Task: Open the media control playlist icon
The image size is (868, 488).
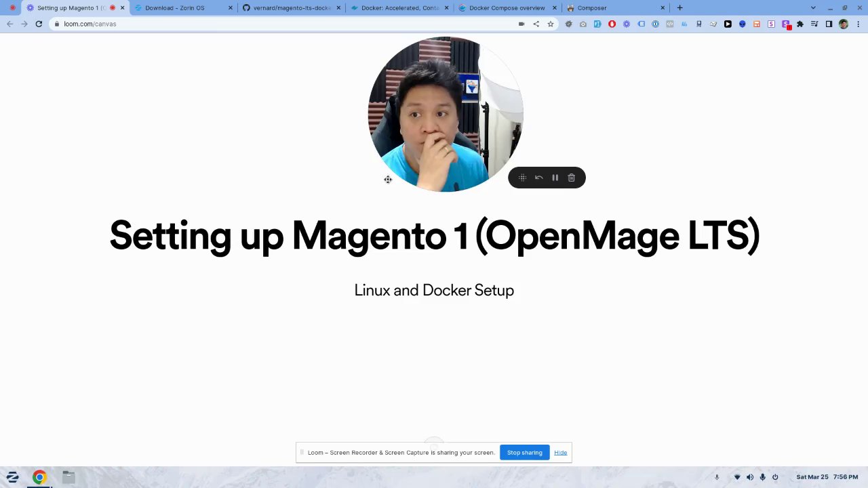Action: (814, 24)
